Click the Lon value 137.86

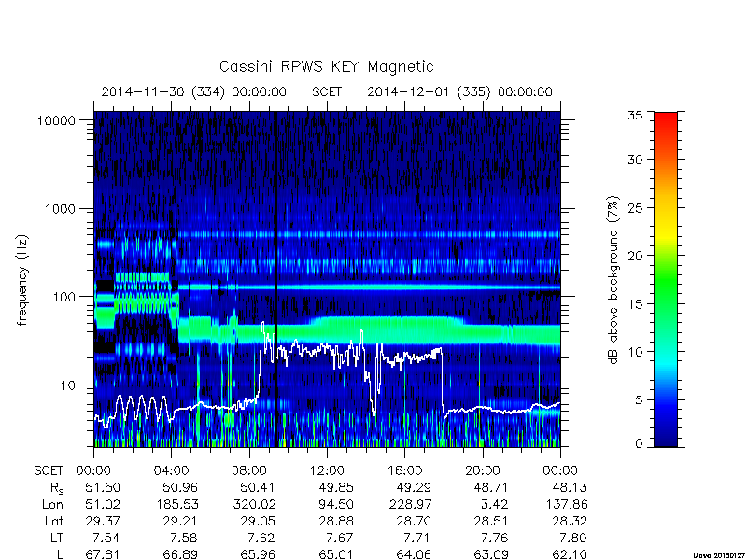coord(566,504)
